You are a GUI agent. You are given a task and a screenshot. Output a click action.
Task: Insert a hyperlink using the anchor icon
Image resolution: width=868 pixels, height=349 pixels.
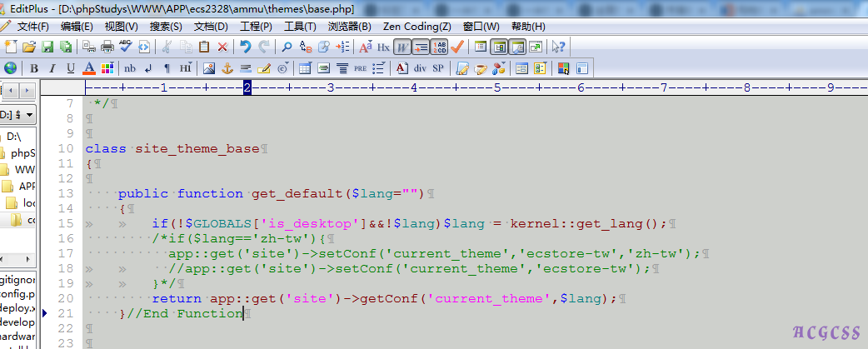coord(227,68)
